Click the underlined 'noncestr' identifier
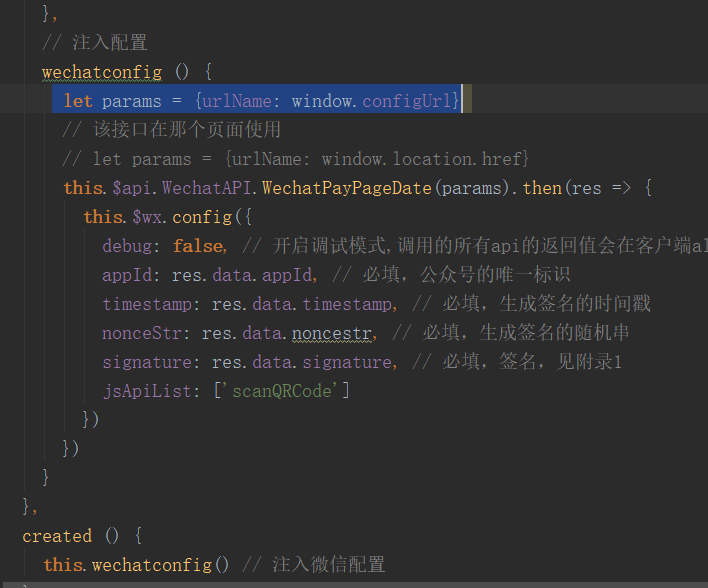 [x=332, y=333]
